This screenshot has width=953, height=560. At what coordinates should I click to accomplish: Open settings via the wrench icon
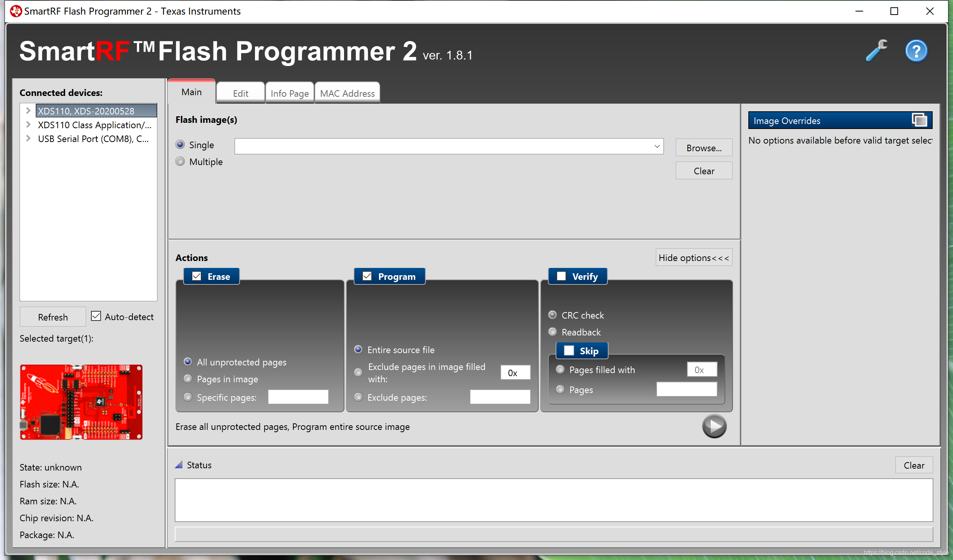click(877, 51)
